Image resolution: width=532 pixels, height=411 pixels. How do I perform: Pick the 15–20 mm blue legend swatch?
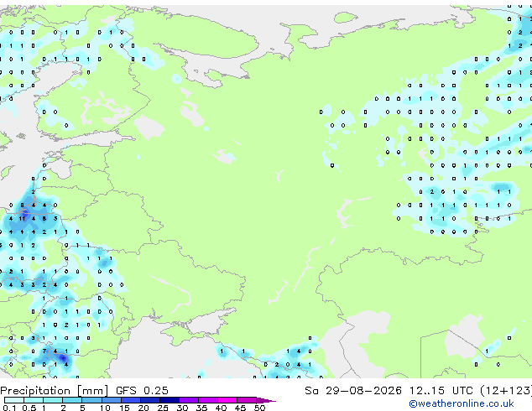click(x=130, y=400)
